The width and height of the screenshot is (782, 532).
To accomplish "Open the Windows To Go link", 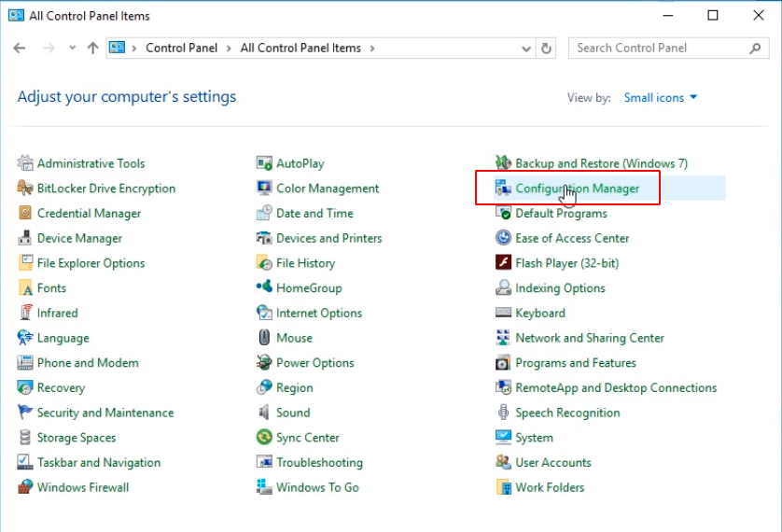I will click(x=317, y=487).
